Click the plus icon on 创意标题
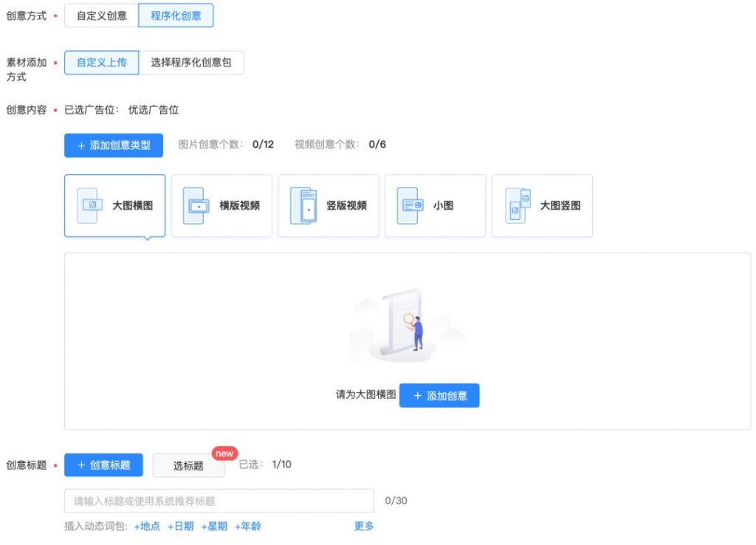Image resolution: width=756 pixels, height=545 pixels. point(81,465)
